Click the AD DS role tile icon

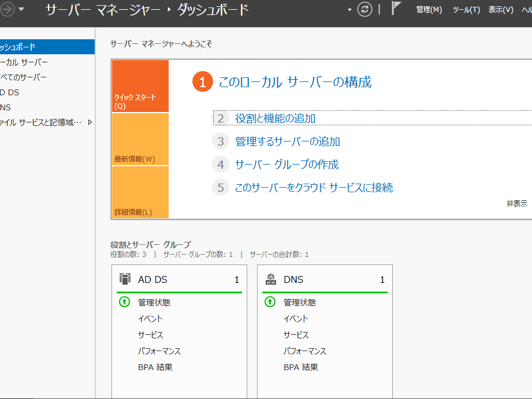click(x=125, y=279)
